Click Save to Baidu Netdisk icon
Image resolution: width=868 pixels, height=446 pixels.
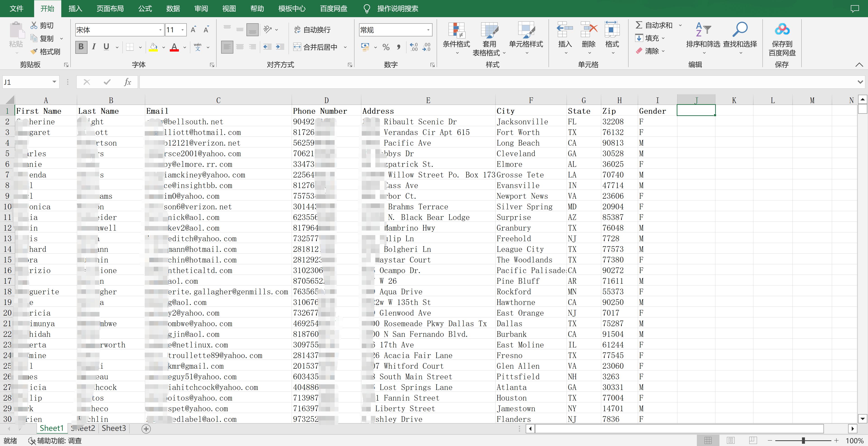click(x=782, y=30)
